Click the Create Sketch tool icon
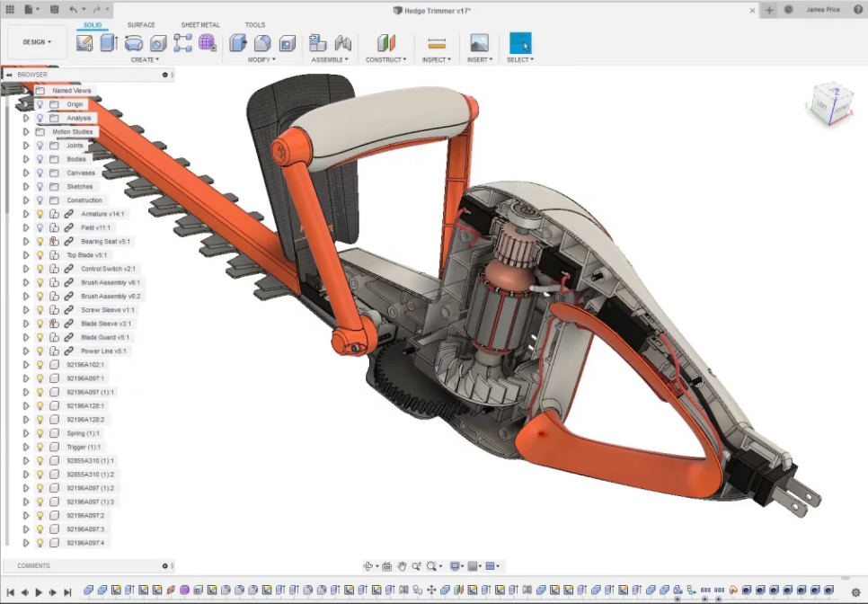Screen dimensions: 868x604 [x=84, y=43]
